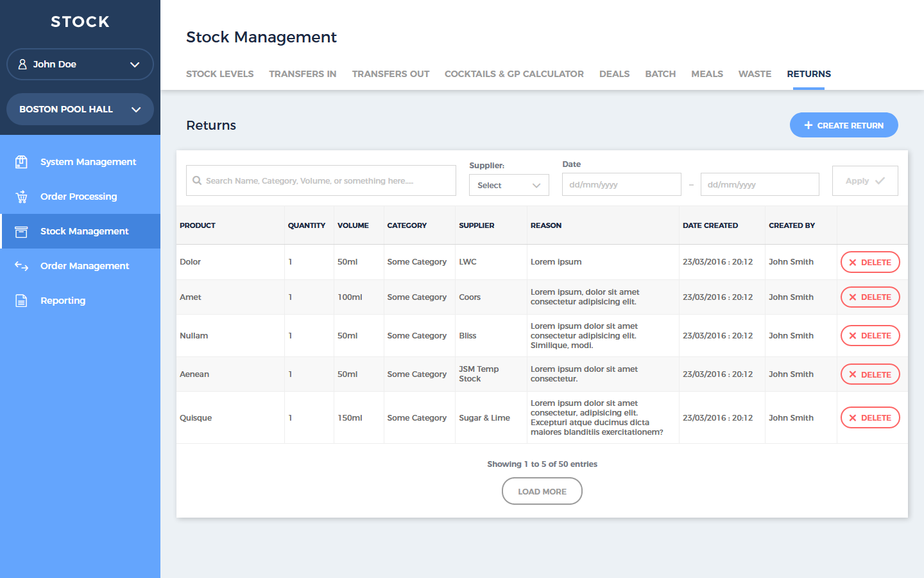Click the Order Management arrows icon
This screenshot has width=924, height=578.
[21, 266]
